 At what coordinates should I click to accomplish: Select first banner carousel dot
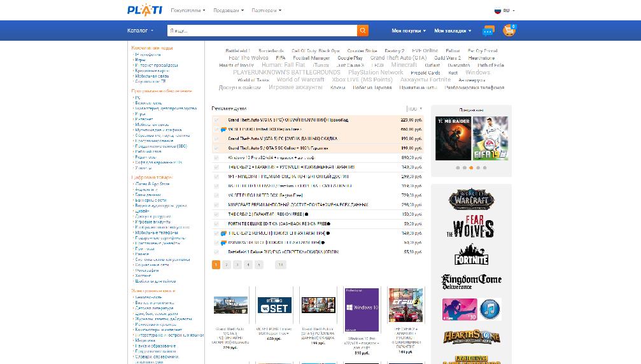coord(458,167)
